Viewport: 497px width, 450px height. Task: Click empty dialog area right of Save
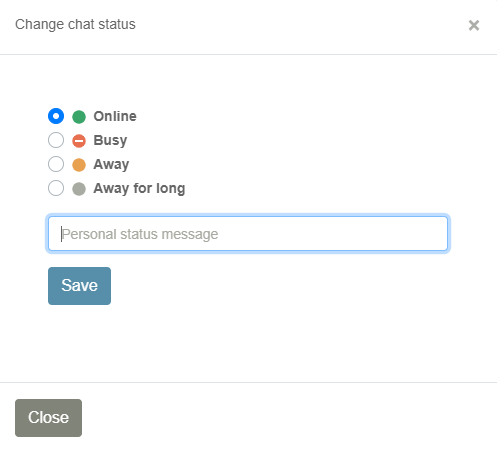280,286
